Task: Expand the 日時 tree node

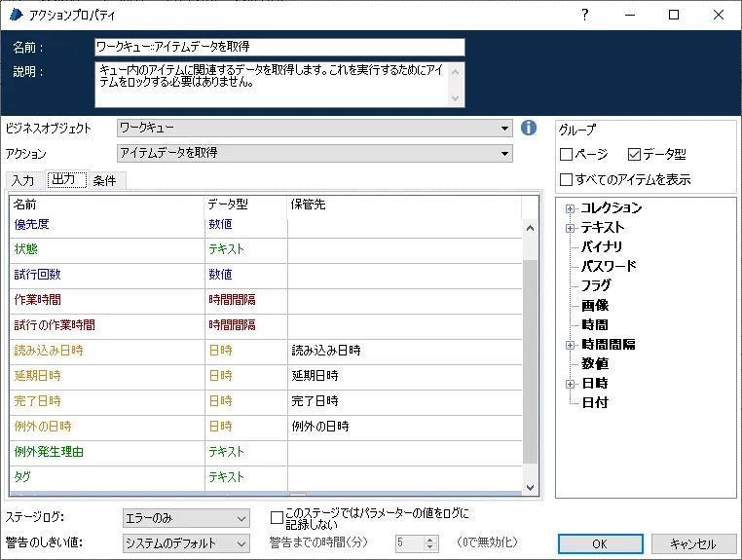Action: click(x=571, y=384)
